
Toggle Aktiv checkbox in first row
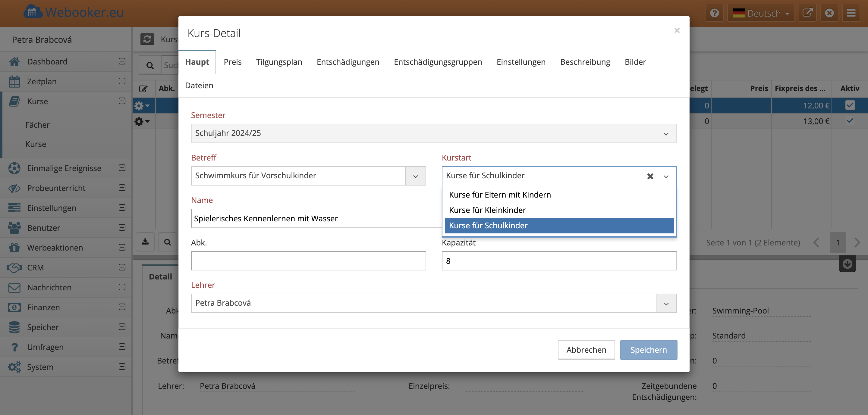850,105
